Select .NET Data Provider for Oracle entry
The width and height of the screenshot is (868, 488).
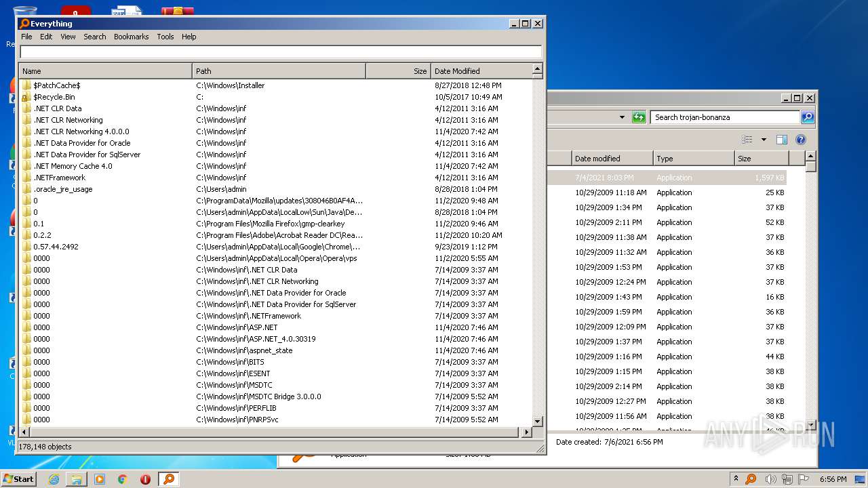point(81,143)
